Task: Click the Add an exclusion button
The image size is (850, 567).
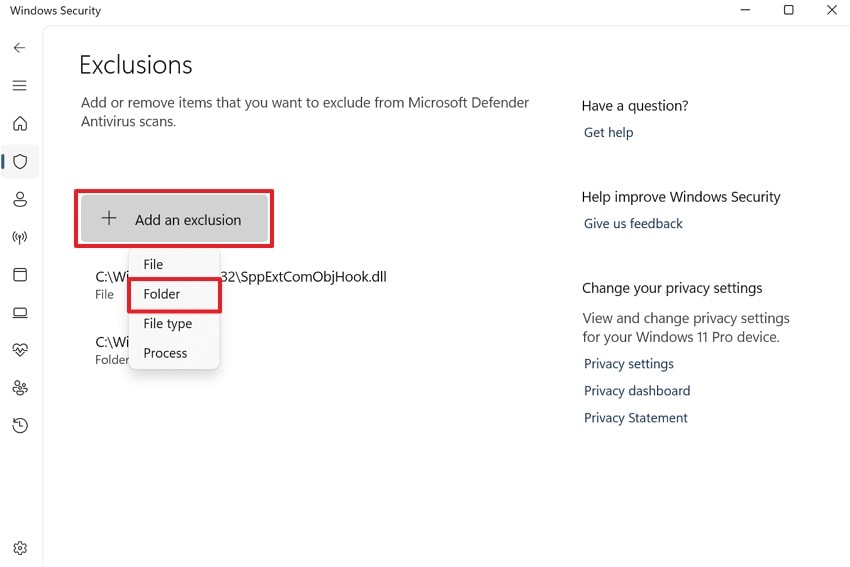Action: pos(174,219)
